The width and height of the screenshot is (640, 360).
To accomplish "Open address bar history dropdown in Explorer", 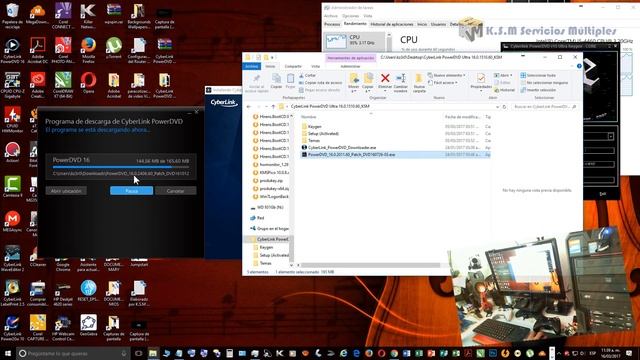I will [497, 107].
